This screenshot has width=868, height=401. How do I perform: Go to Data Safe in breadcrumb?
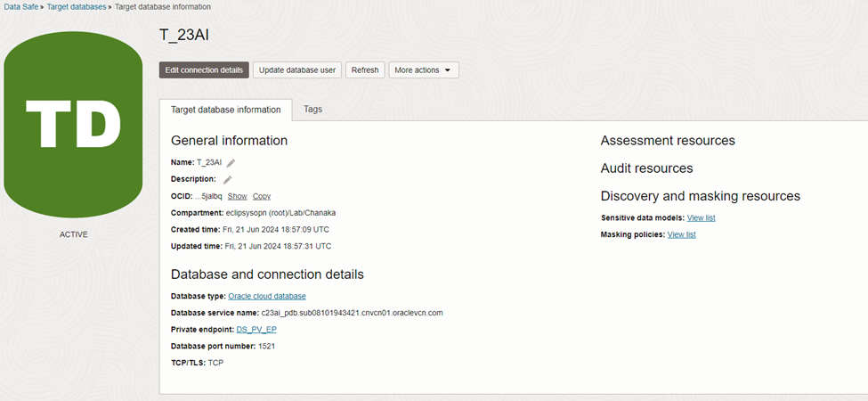click(x=22, y=7)
